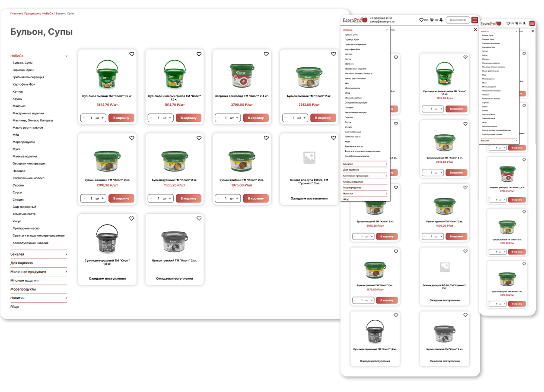Click the EssenPro logo in tablet header
The width and height of the screenshot is (544, 392).
click(x=354, y=20)
